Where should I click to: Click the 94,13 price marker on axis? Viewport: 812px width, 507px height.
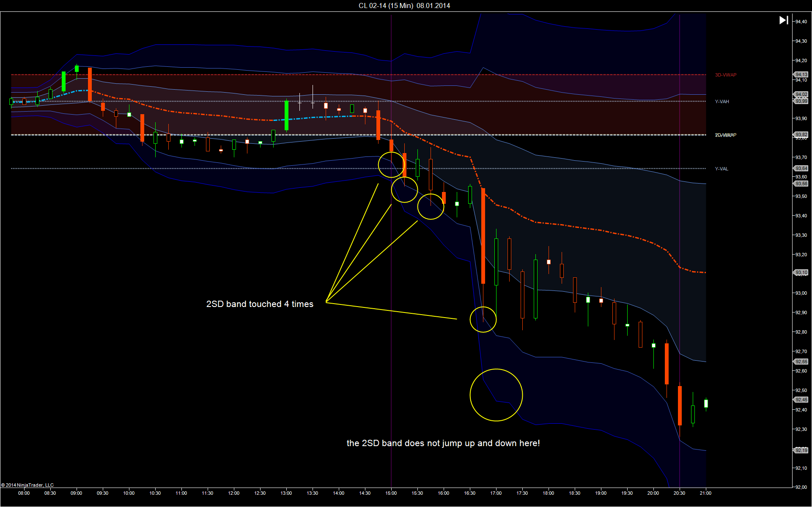801,74
